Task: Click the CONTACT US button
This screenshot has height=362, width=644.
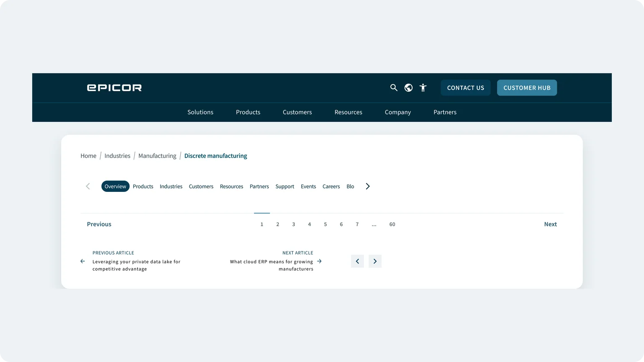Action: (x=465, y=88)
